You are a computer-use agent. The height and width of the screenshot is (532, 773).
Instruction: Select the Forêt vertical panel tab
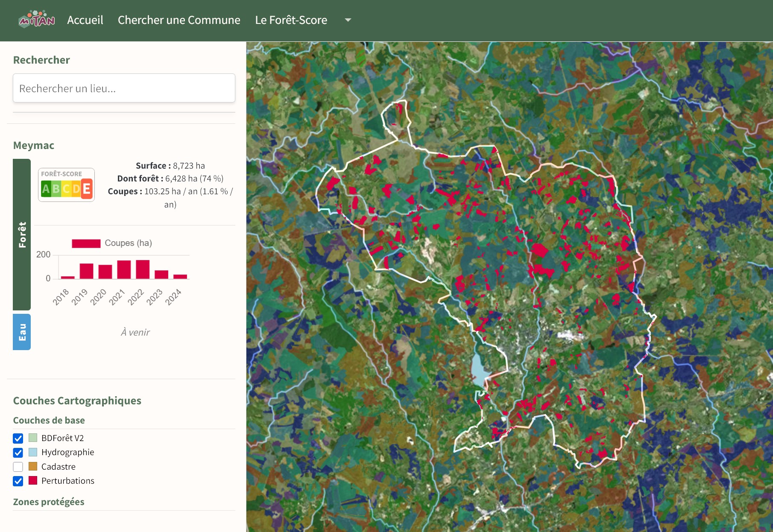(x=22, y=234)
